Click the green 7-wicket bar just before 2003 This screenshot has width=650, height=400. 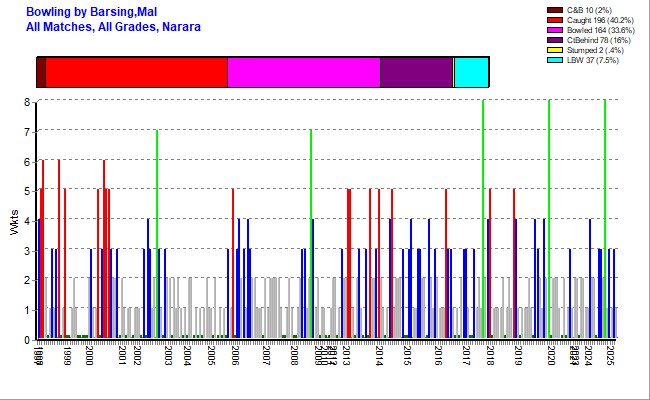(157, 233)
